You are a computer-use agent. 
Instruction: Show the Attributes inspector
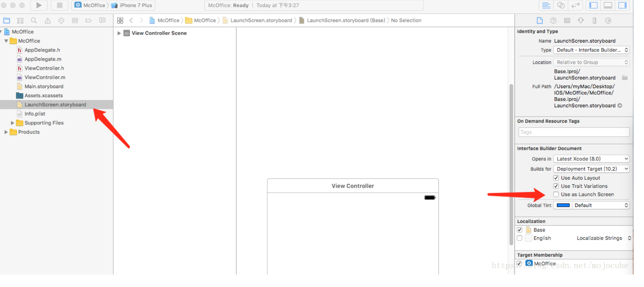pos(581,20)
